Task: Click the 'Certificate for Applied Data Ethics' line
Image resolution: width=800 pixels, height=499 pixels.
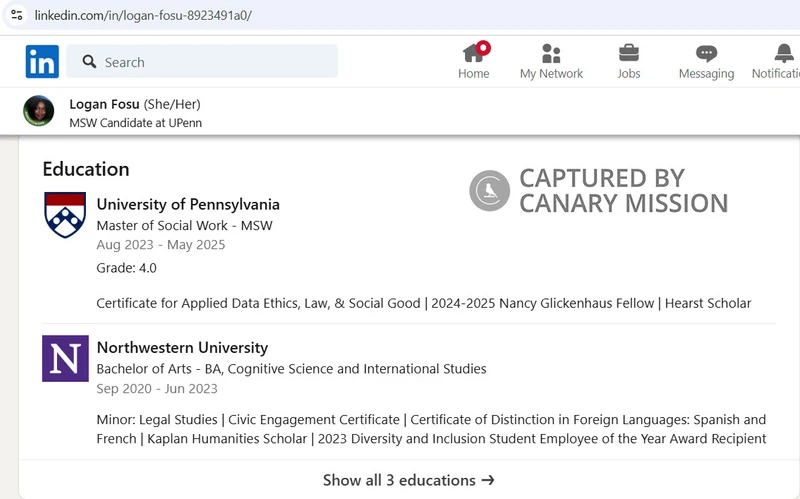Action: [423, 303]
